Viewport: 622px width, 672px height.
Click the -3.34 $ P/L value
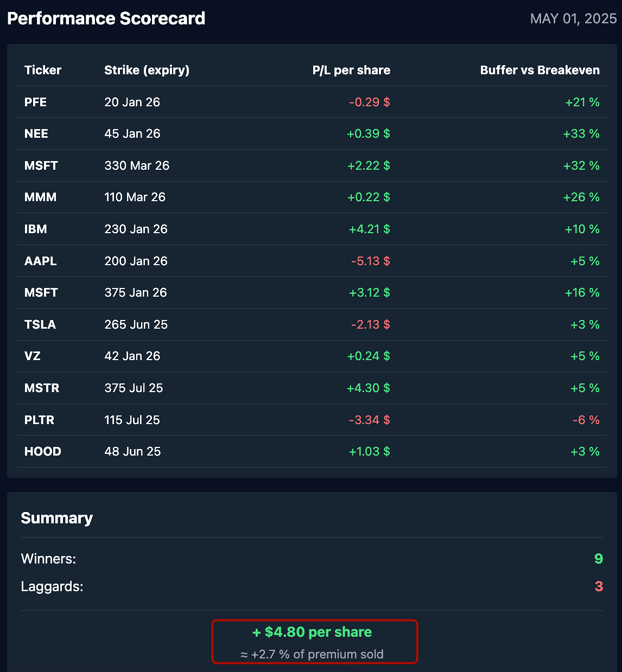tap(370, 420)
